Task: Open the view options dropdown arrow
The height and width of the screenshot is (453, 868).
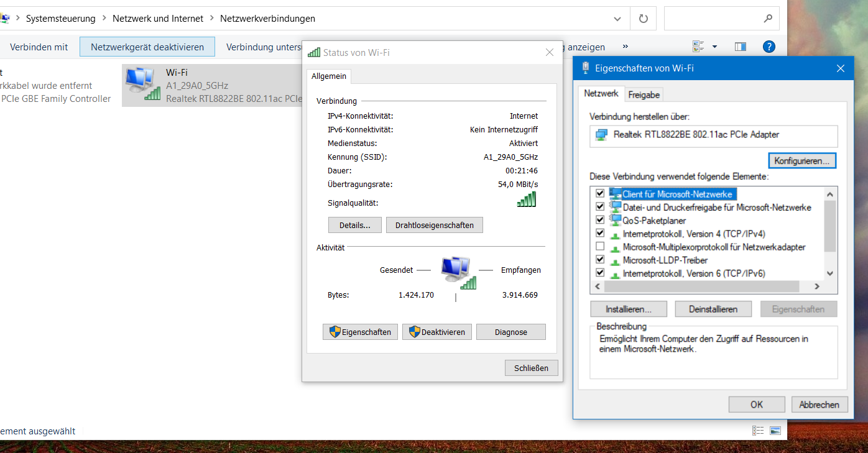Action: [x=714, y=47]
